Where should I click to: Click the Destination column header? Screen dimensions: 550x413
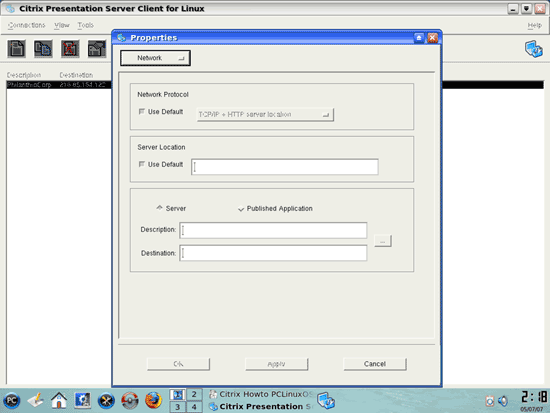point(76,75)
